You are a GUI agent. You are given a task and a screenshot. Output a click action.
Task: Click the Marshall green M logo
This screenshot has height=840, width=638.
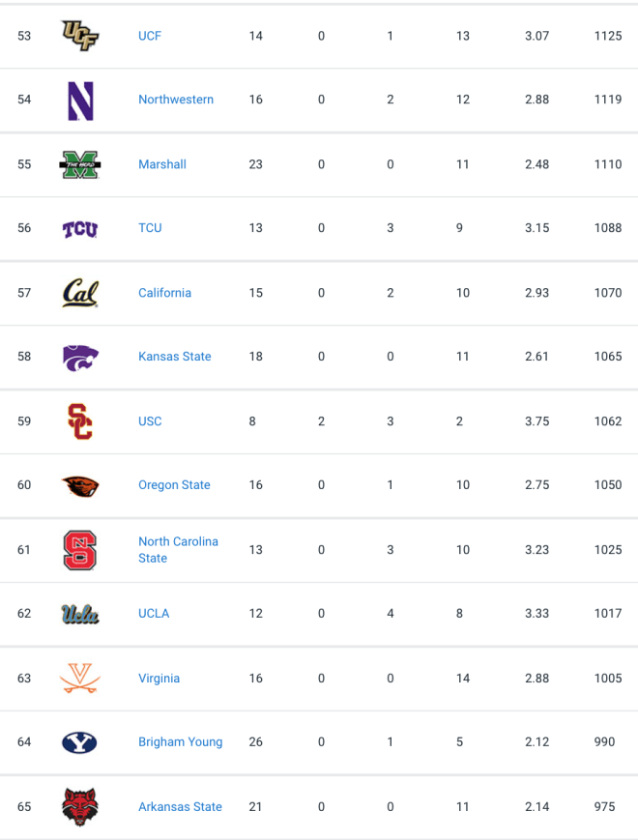(x=80, y=164)
